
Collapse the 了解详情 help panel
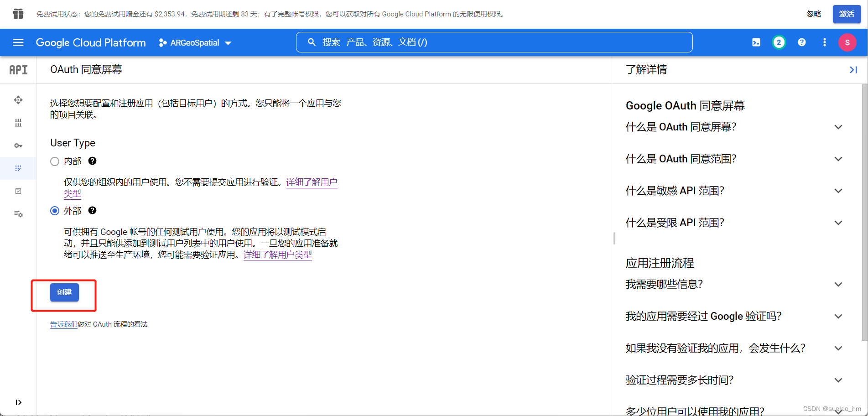(x=853, y=70)
